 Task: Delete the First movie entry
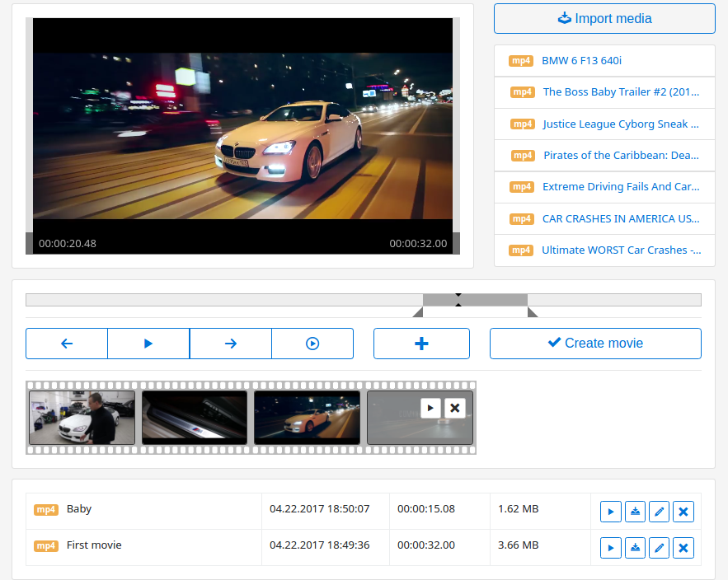(683, 547)
